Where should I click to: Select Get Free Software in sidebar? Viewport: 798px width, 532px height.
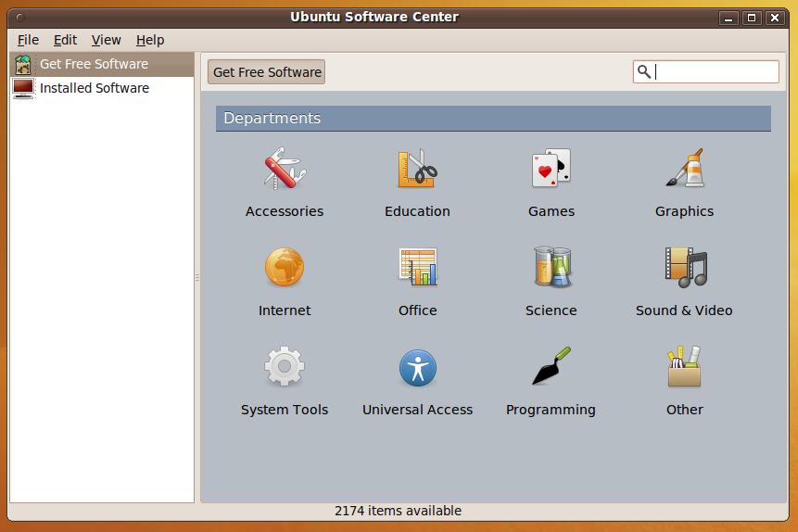[94, 64]
